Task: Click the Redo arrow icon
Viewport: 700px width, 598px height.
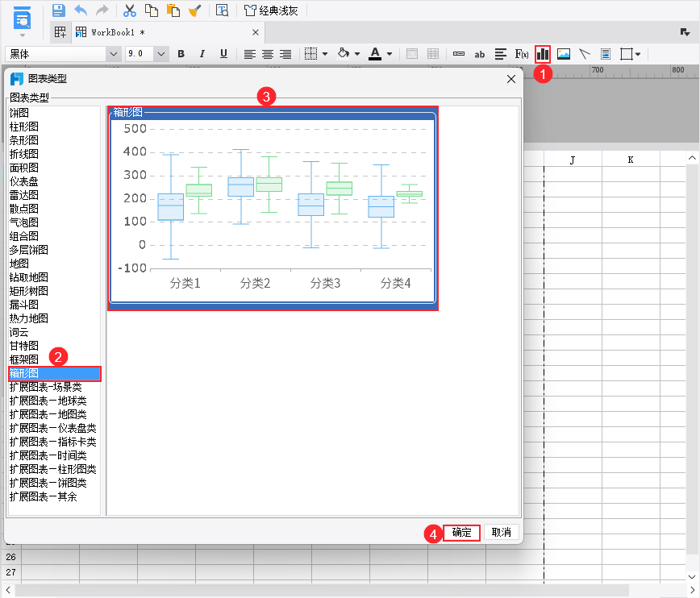Action: 102,10
